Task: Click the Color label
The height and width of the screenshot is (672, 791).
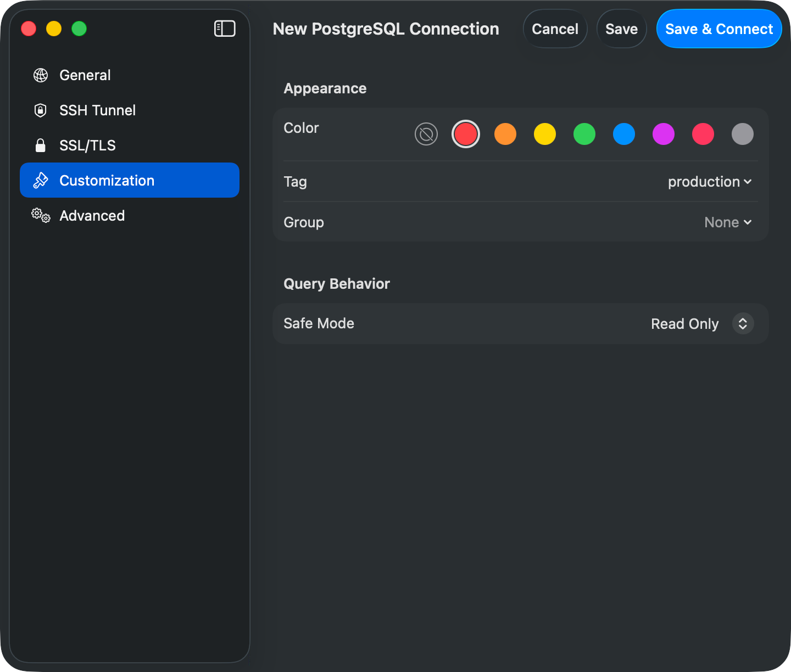Action: coord(301,128)
